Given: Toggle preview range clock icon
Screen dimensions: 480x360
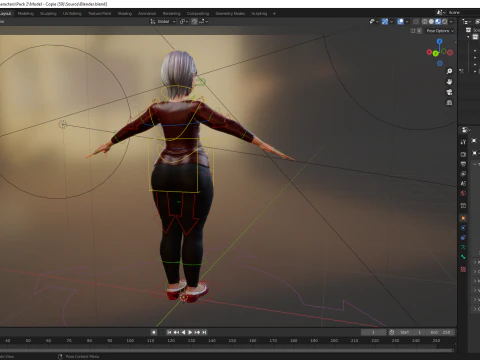Looking at the screenshot, I should tap(392, 332).
